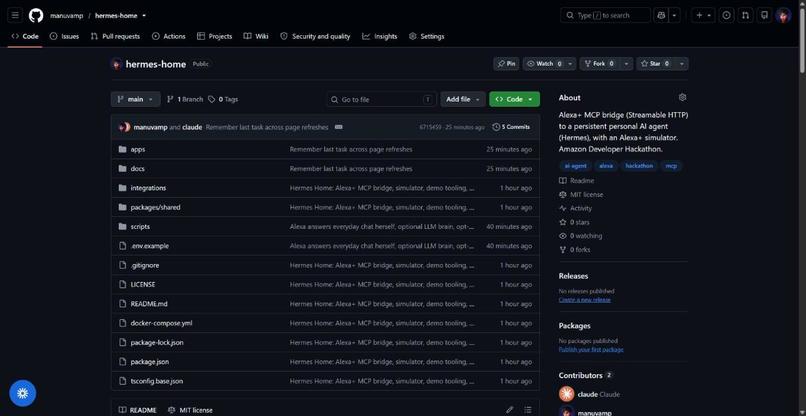806x416 pixels.
Task: Open the integrations folder
Action: click(x=148, y=188)
